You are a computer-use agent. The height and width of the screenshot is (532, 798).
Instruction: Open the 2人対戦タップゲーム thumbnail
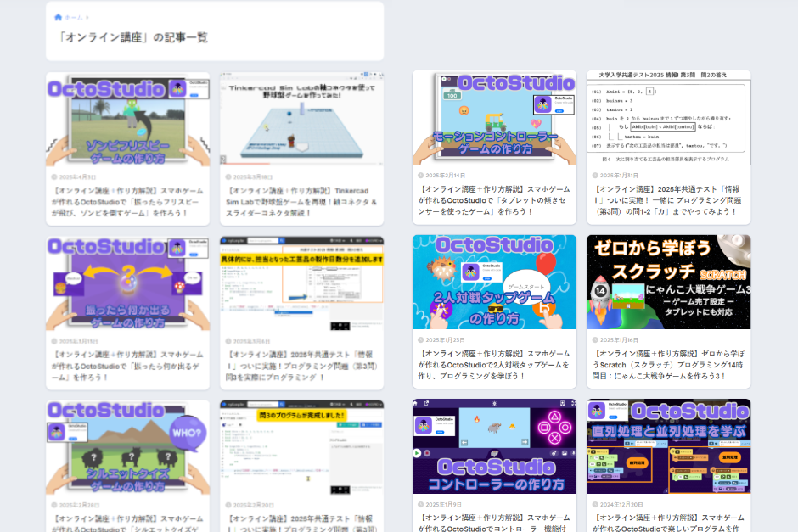494,282
